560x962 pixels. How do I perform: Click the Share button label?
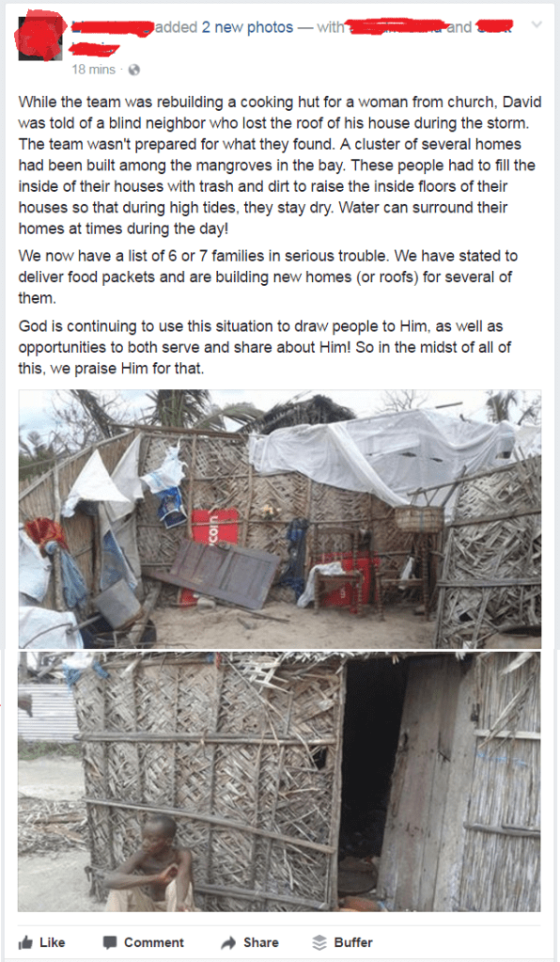click(261, 942)
